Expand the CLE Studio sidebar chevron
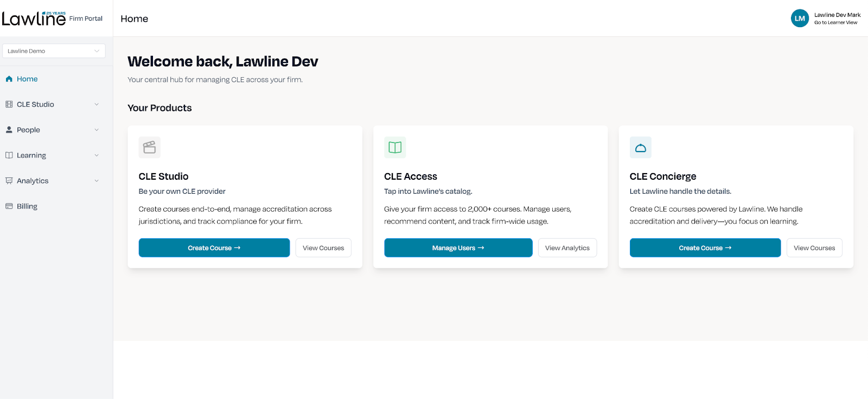Screen dimensions: 868x399 click(97, 104)
